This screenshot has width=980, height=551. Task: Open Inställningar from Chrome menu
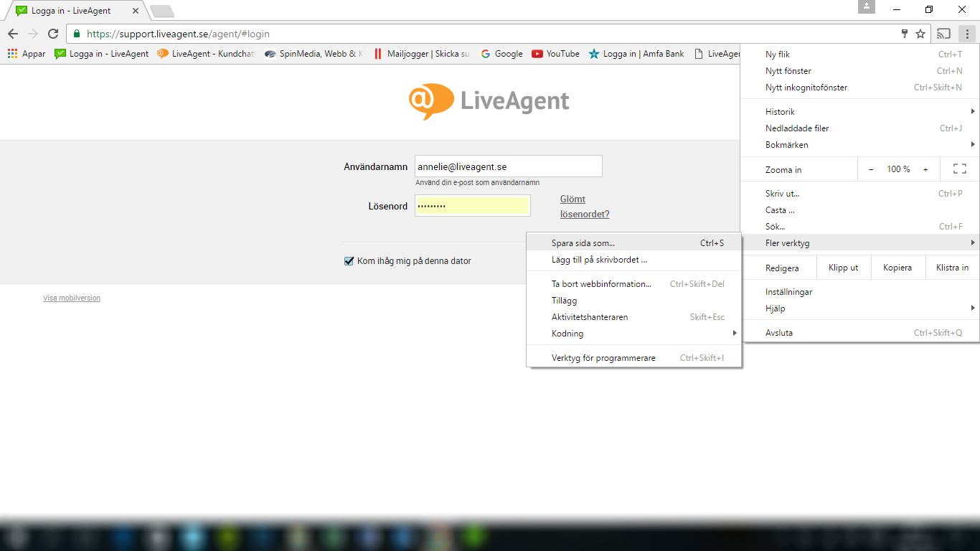860,292
